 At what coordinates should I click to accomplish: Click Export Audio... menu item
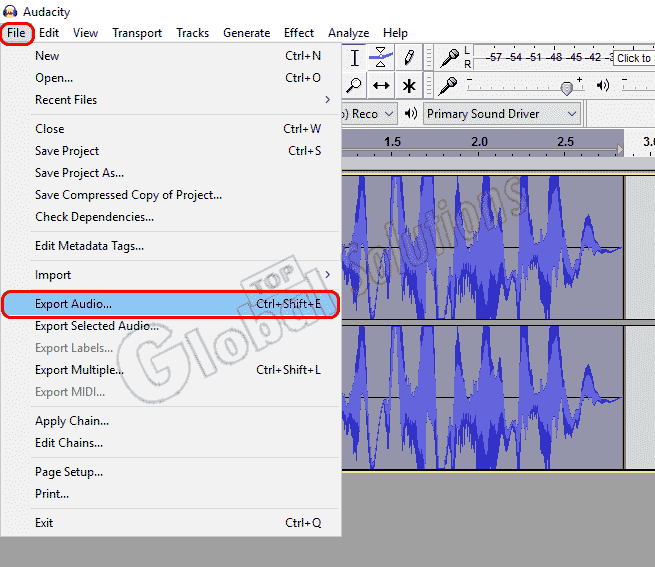tap(170, 304)
